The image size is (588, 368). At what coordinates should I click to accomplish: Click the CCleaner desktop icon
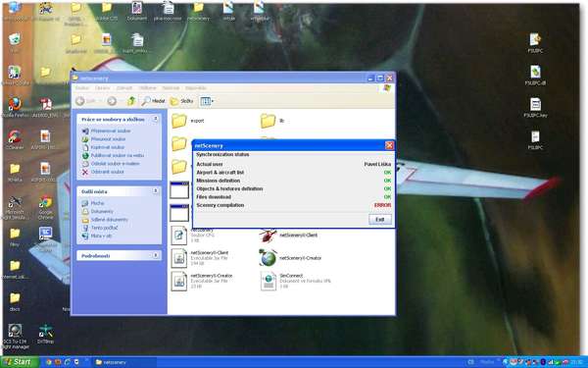15,139
